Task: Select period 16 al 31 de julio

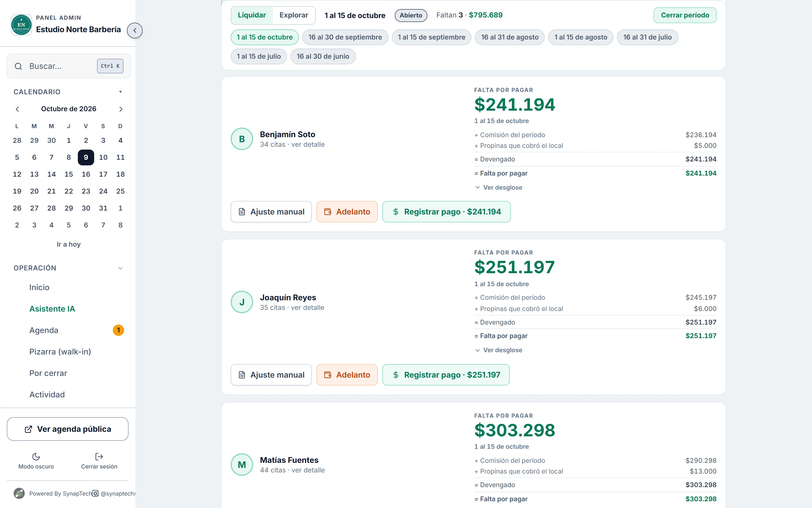Action: pyautogui.click(x=647, y=37)
